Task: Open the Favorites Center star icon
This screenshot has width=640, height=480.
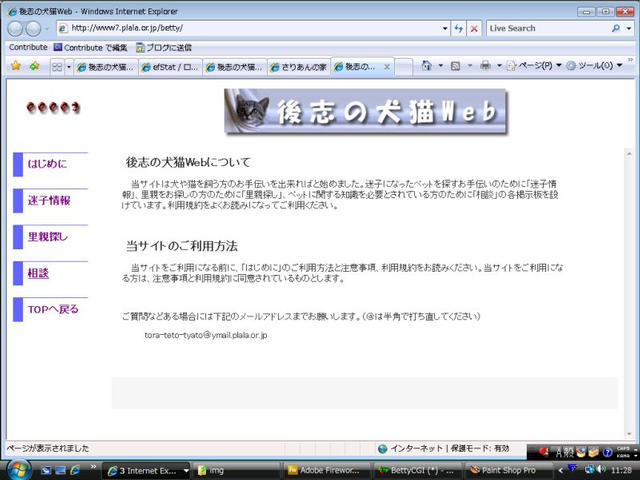Action: 15,66
